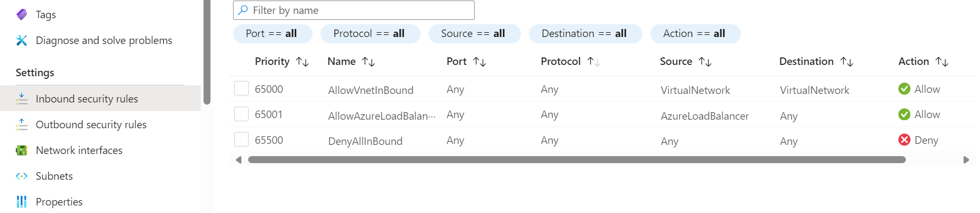Open the Action == all filter
The height and width of the screenshot is (213, 980).
click(695, 33)
